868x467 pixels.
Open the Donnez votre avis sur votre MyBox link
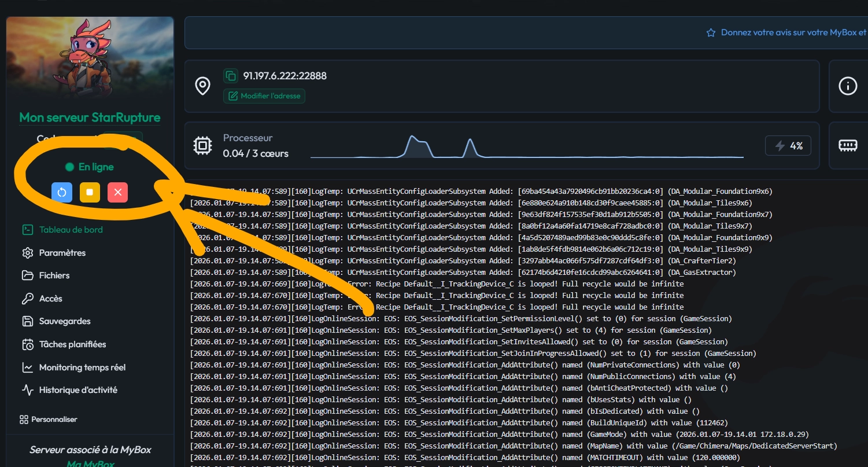click(792, 32)
